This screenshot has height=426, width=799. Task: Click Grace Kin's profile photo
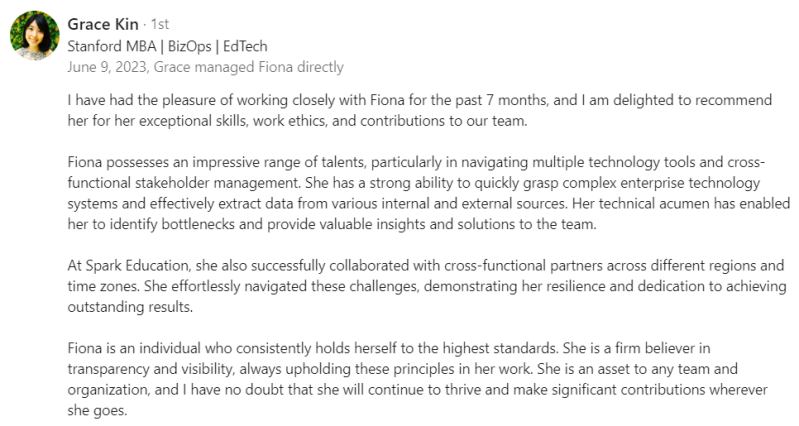pos(34,36)
